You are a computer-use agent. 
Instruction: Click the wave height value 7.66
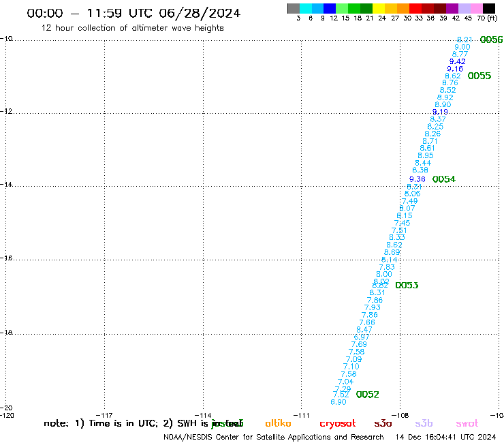point(367,322)
